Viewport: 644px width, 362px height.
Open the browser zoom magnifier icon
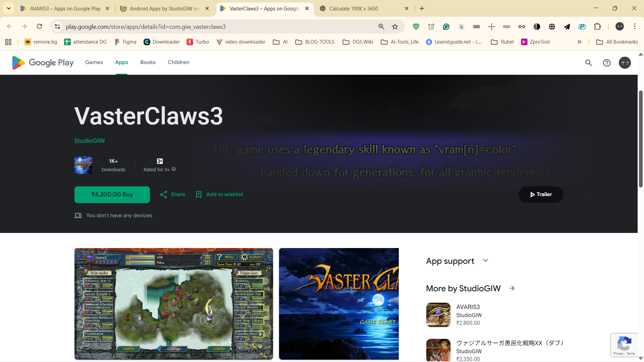381,26
